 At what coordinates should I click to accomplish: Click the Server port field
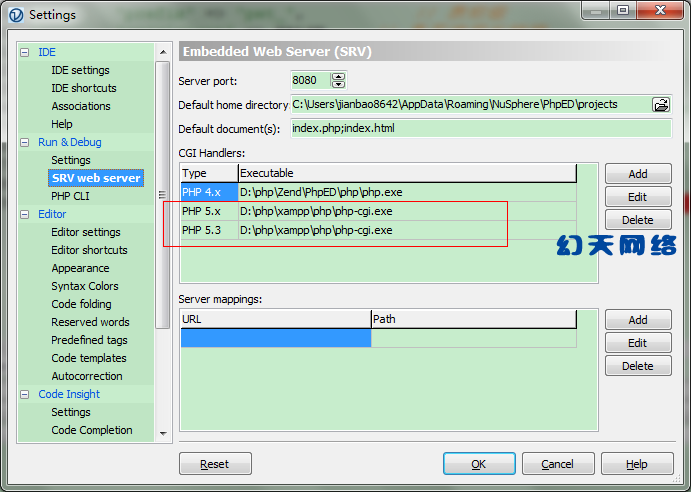[311, 80]
